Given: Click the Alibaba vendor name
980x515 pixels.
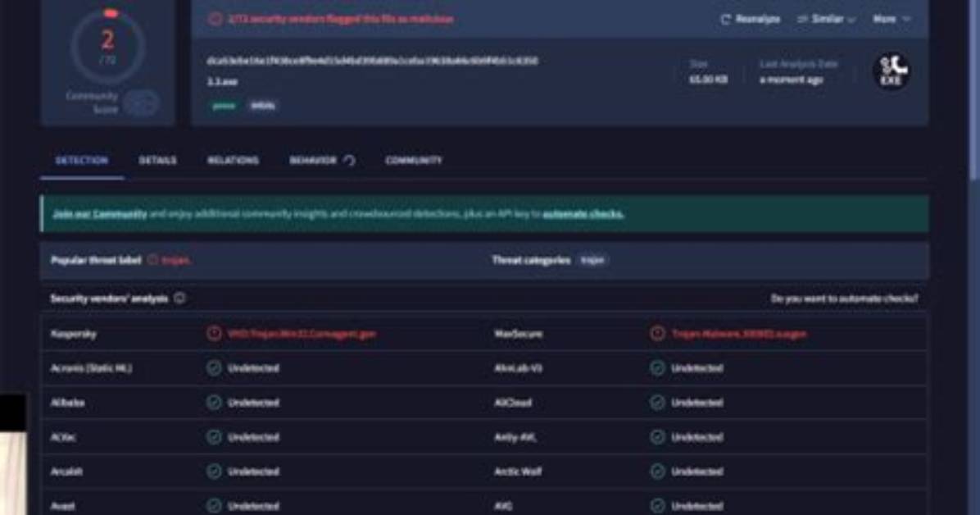Looking at the screenshot, I should click(x=67, y=403).
